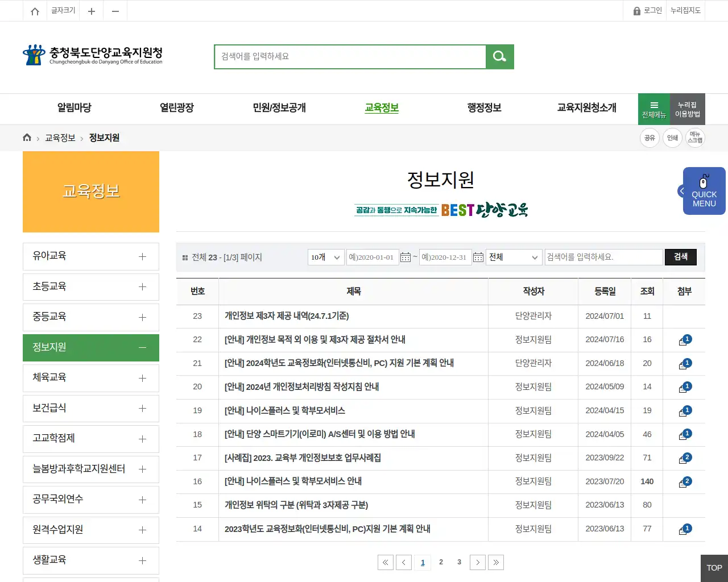Screen dimensions: 728x582
Task: Click the 인쇄 print circle icon
Action: tap(672, 138)
